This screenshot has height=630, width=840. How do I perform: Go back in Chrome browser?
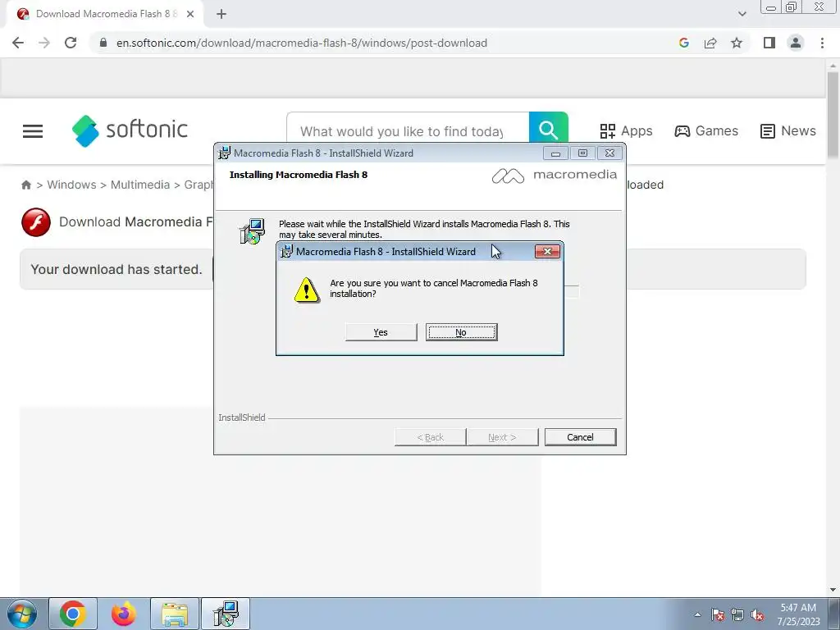tap(18, 43)
